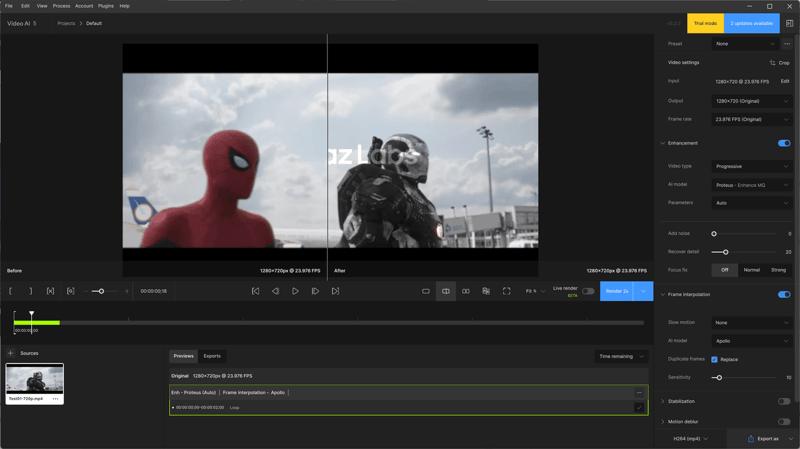The height and width of the screenshot is (449, 800).
Task: Uncheck the Replace duplicate frames checkbox
Action: pos(714,359)
